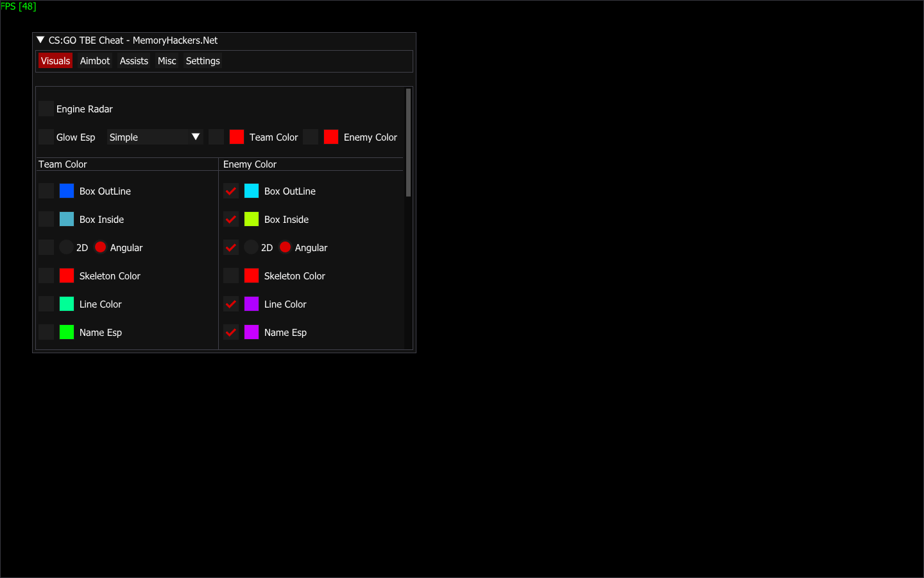Choose the enemy Angular radio option

[285, 247]
